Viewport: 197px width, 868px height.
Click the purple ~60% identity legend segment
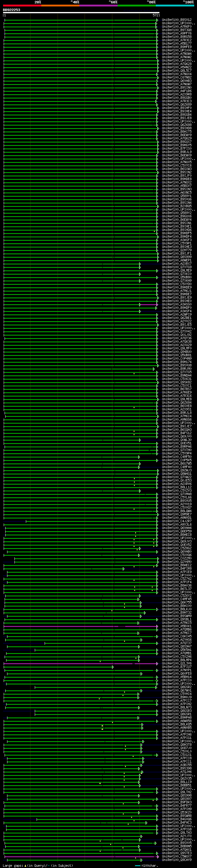pyautogui.click(x=99, y=6)
